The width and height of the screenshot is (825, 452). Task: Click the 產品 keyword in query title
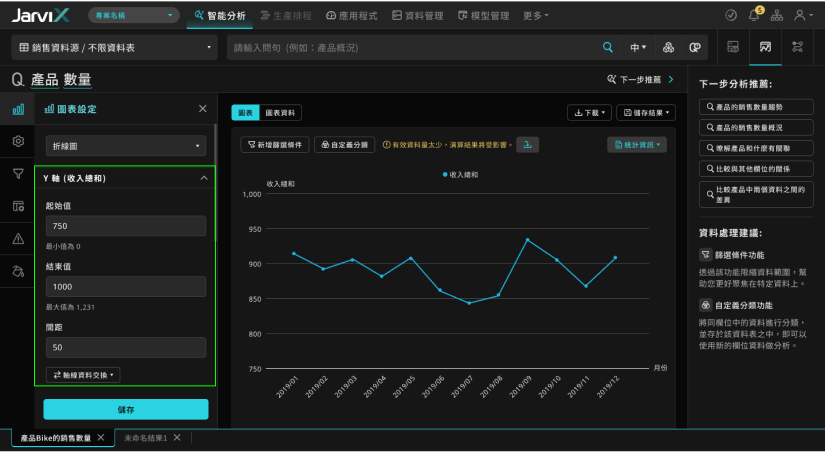pos(45,80)
